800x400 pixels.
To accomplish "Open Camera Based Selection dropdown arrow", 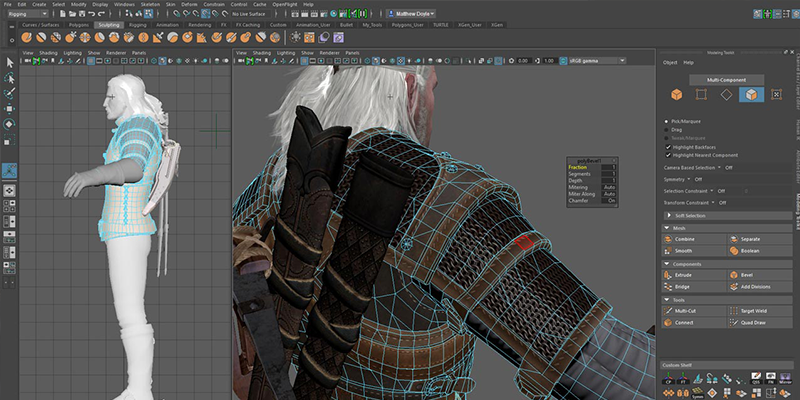I will click(719, 167).
